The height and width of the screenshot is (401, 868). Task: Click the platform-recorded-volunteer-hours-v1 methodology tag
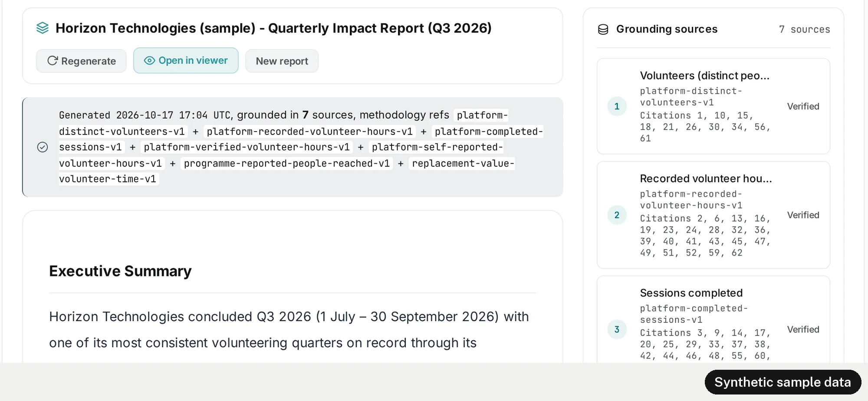(309, 131)
